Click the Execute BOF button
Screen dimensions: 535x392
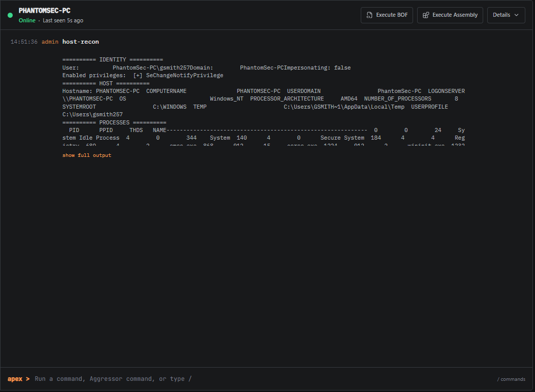387,15
